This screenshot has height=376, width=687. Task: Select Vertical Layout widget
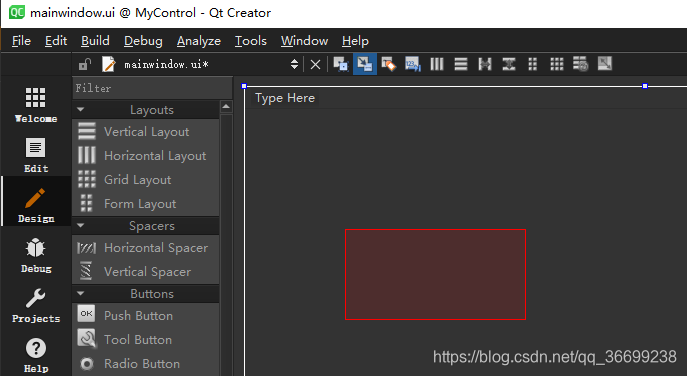click(x=145, y=131)
